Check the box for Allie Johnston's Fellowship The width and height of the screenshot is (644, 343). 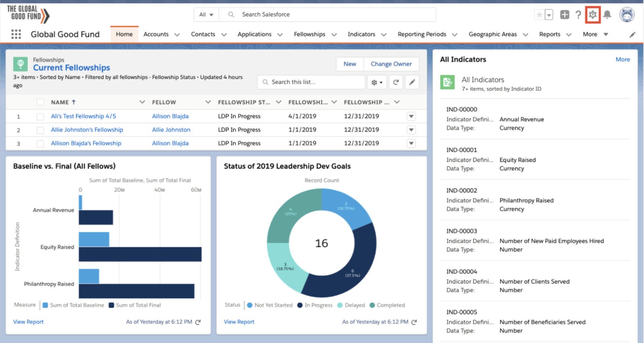tap(40, 130)
